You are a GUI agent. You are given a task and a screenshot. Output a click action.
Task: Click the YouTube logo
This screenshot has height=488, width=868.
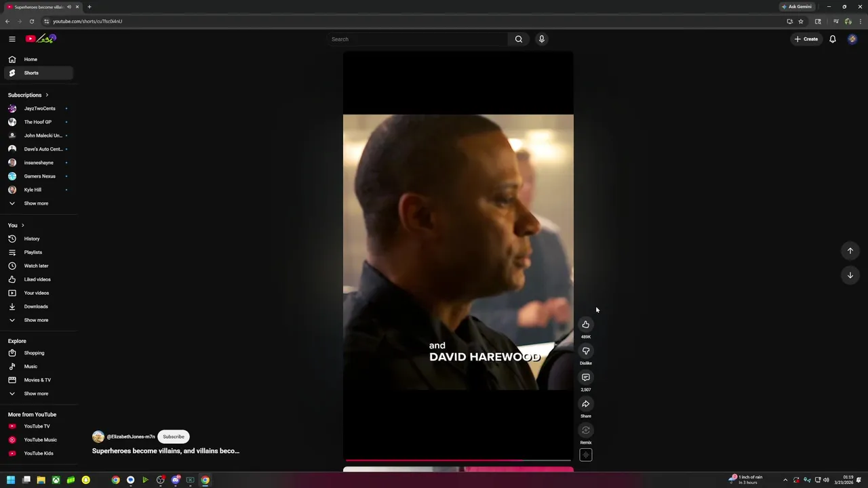[41, 39]
